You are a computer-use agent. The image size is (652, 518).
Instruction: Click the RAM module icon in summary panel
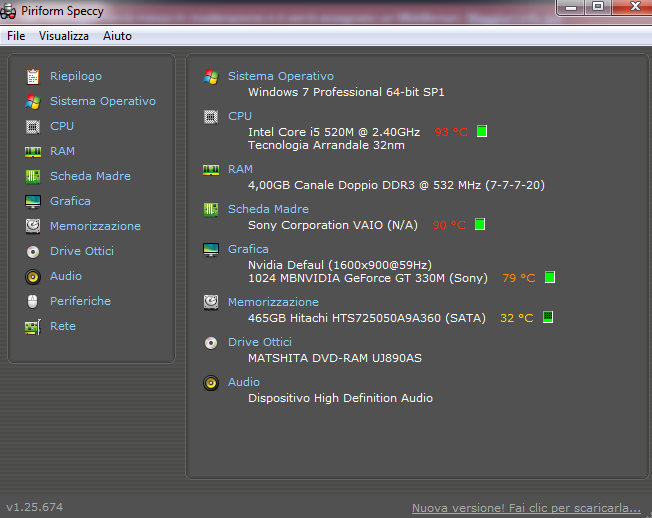(211, 170)
